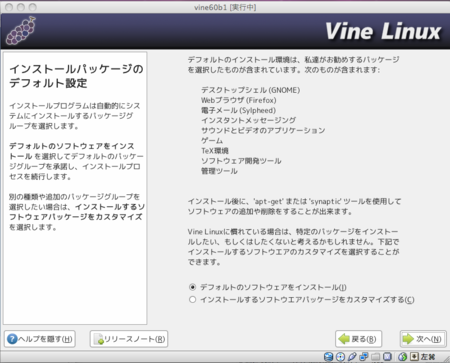Screen dimensions: 450x363
Task: Click the ヘルプを隠す(H) hide help button
Action: (x=40, y=339)
